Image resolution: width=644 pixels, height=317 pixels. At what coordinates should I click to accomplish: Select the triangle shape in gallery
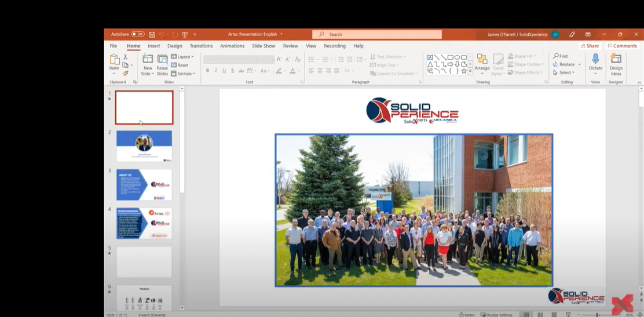[430, 64]
